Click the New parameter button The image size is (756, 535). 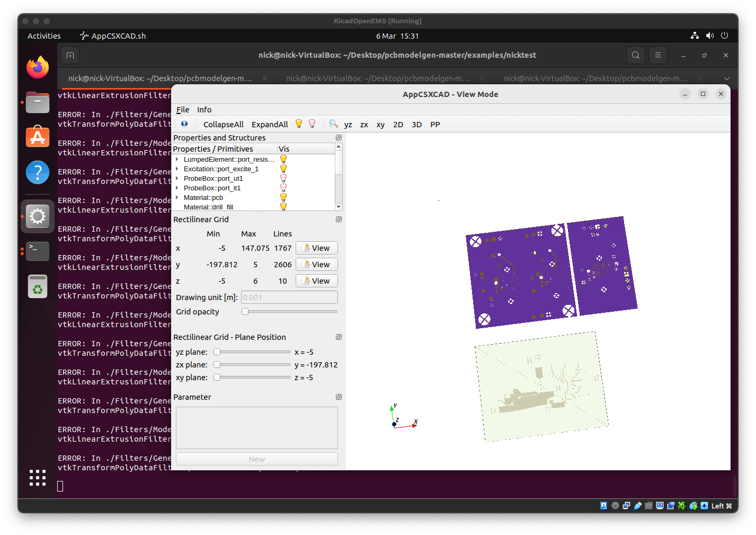click(257, 459)
